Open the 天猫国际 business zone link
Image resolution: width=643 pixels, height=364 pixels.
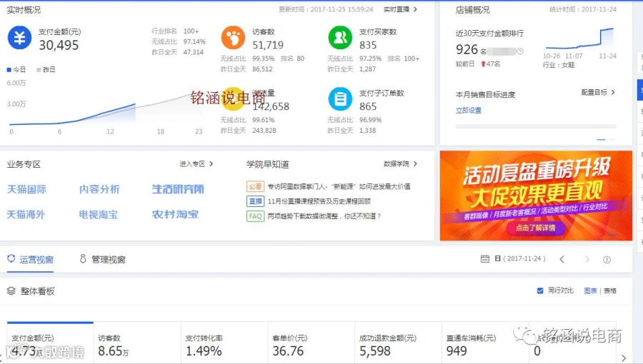click(x=26, y=189)
